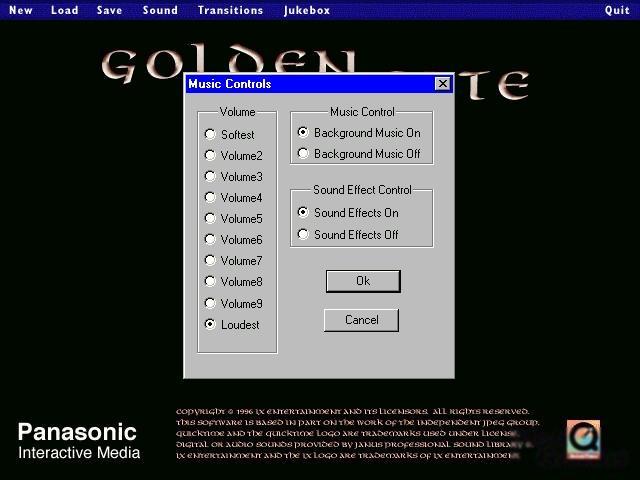Select Volume7 in Volume group
This screenshot has height=480, width=640.
pos(210,260)
